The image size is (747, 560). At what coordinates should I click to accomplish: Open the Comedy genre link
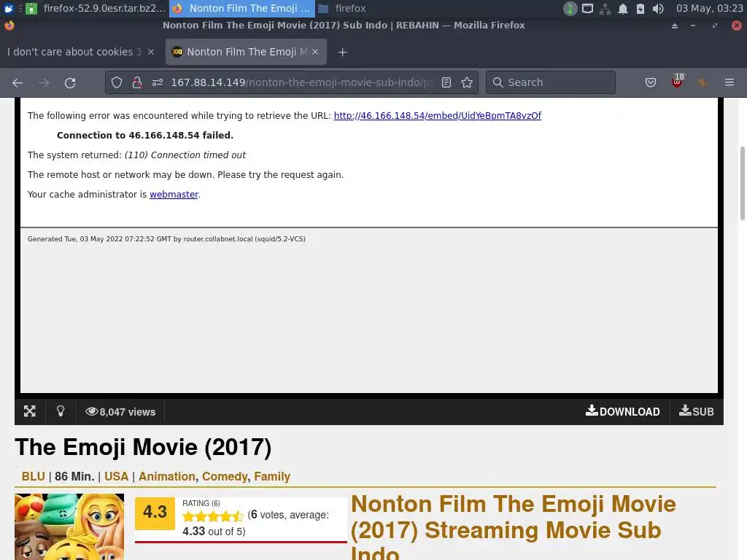[x=225, y=477]
